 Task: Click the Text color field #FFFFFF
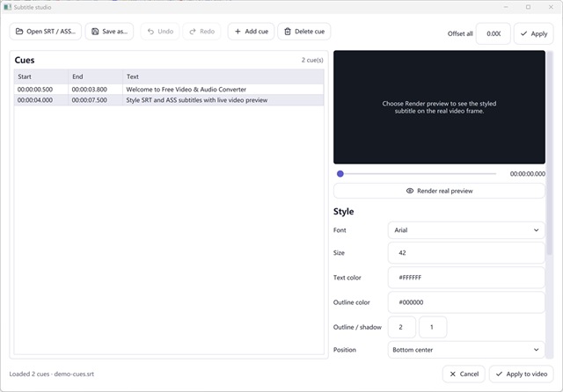[466, 278]
